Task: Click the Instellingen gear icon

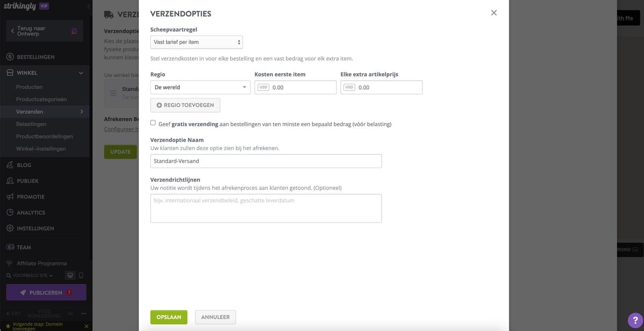Action: click(x=9, y=228)
